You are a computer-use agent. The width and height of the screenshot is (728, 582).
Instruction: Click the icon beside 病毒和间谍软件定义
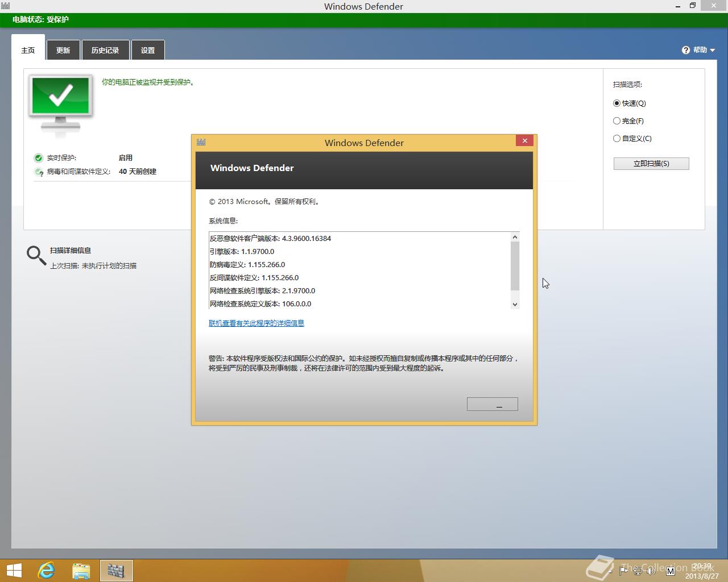[x=39, y=172]
